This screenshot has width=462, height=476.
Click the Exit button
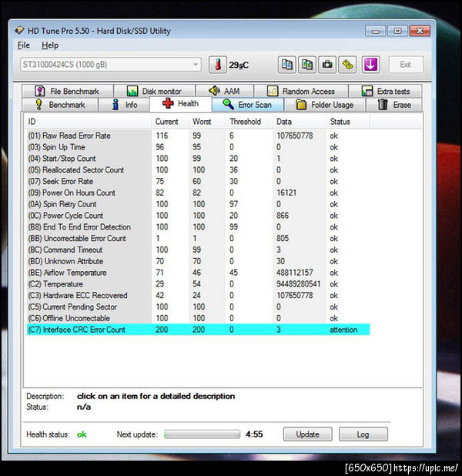click(x=406, y=65)
